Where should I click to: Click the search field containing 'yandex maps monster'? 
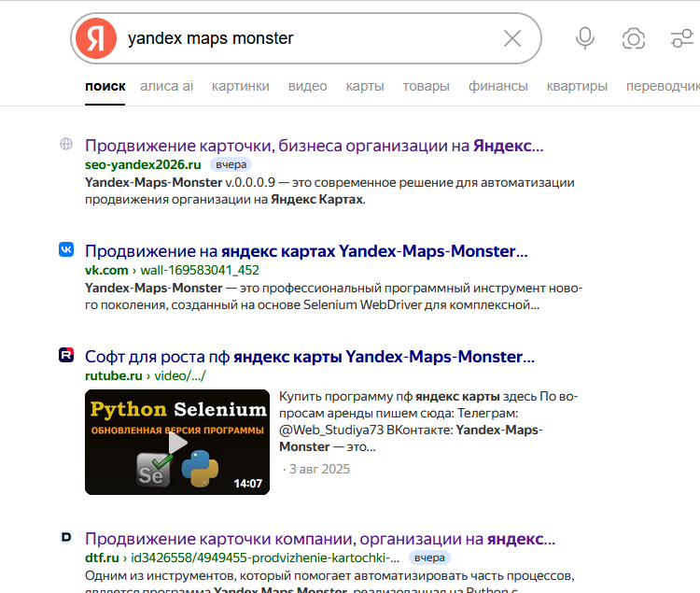[x=308, y=38]
